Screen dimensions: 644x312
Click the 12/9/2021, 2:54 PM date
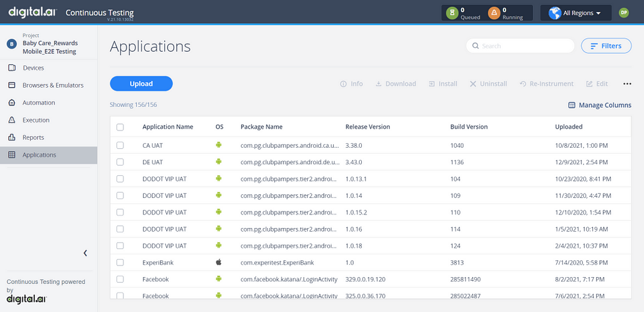pos(580,162)
